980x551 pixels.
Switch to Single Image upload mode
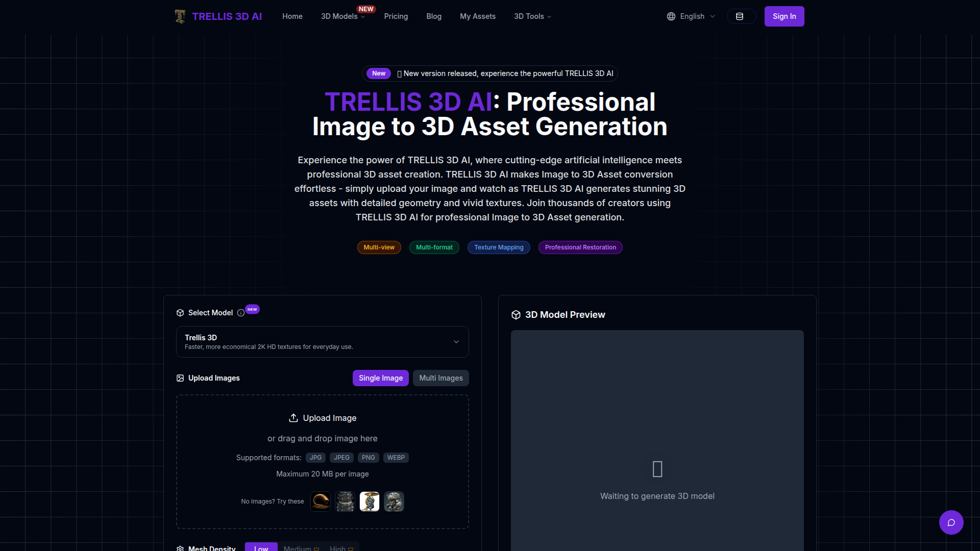tap(380, 378)
